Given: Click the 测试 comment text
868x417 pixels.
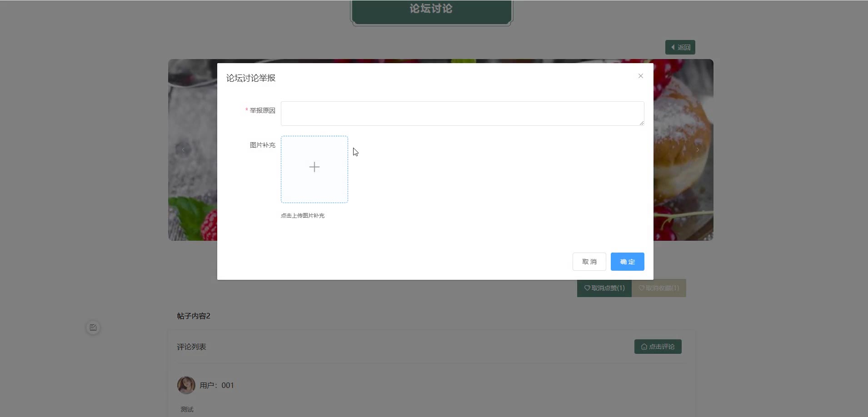Looking at the screenshot, I should 187,409.
